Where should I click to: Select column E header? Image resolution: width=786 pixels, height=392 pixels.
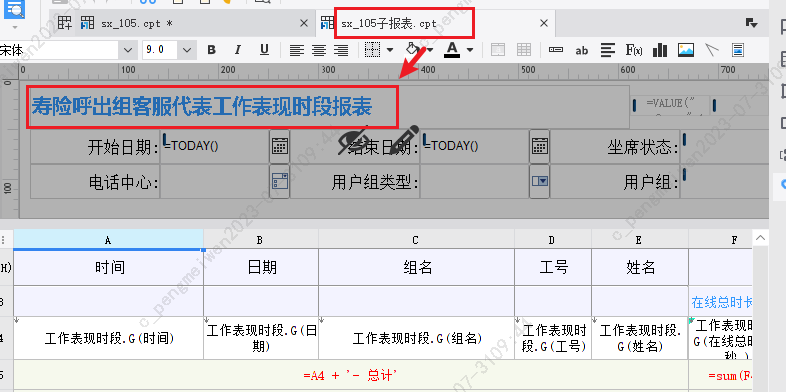pos(640,240)
